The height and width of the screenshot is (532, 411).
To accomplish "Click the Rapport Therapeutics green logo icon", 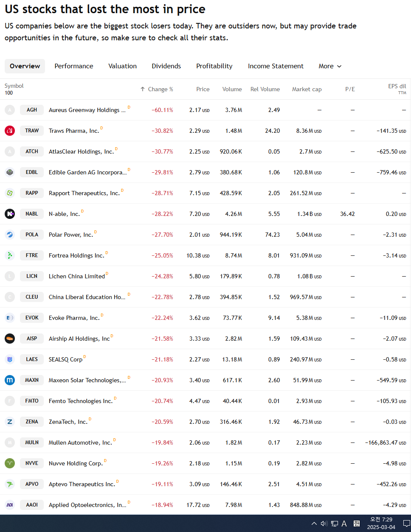I will tap(10, 193).
